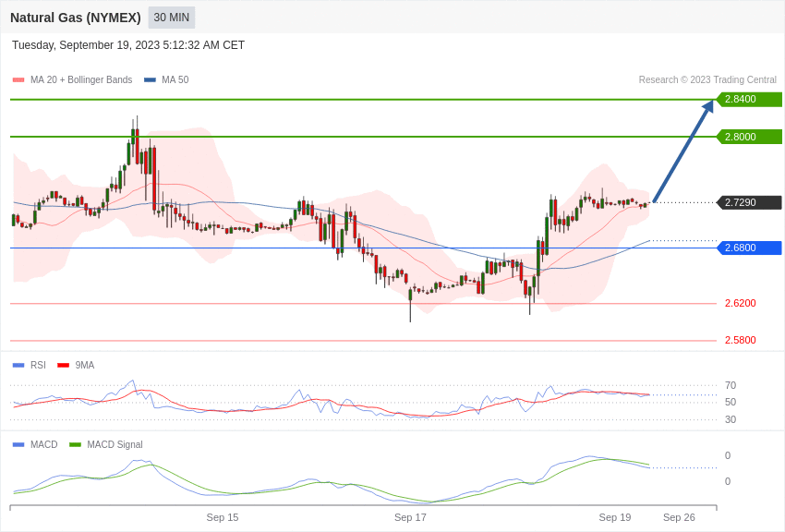
Task: Click the Sep 15 date axis label
Action: (223, 517)
